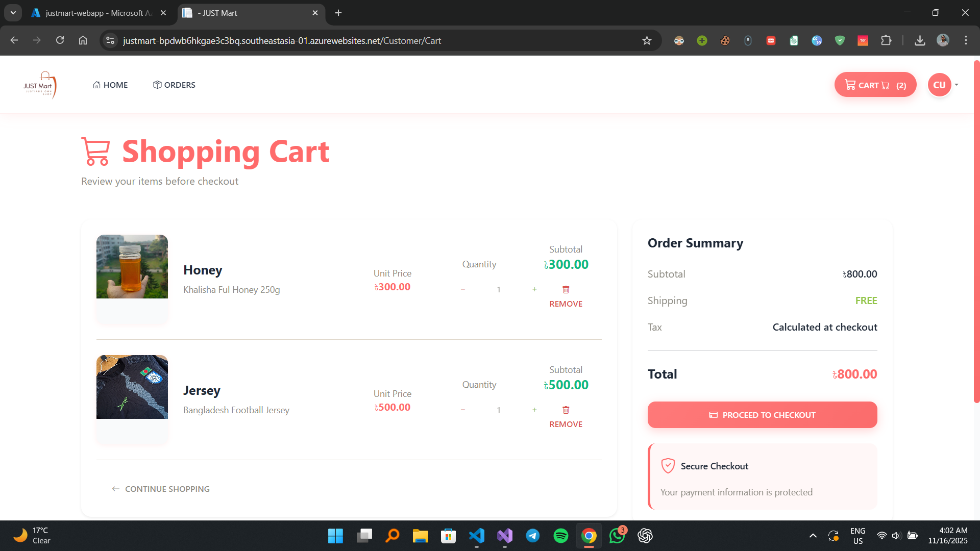This screenshot has height=551, width=980.
Task: Open the browser extensions puzzle icon
Action: point(887,40)
